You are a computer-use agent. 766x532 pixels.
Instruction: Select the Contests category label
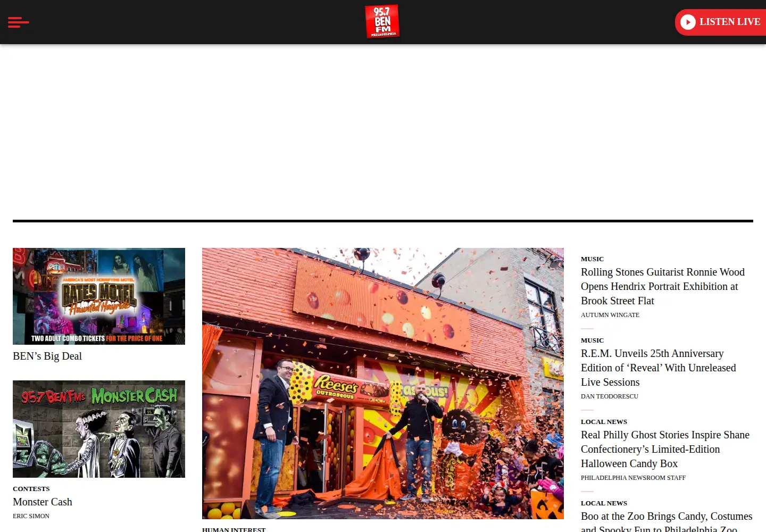[31, 488]
